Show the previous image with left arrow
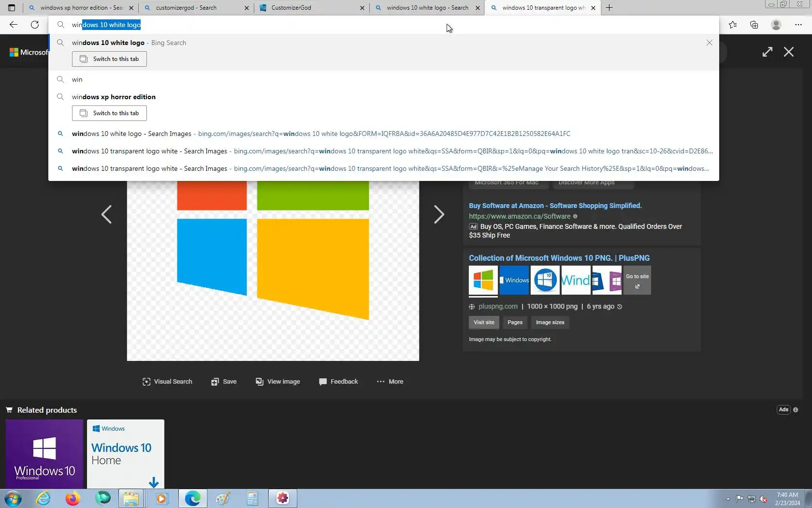 [x=106, y=214]
